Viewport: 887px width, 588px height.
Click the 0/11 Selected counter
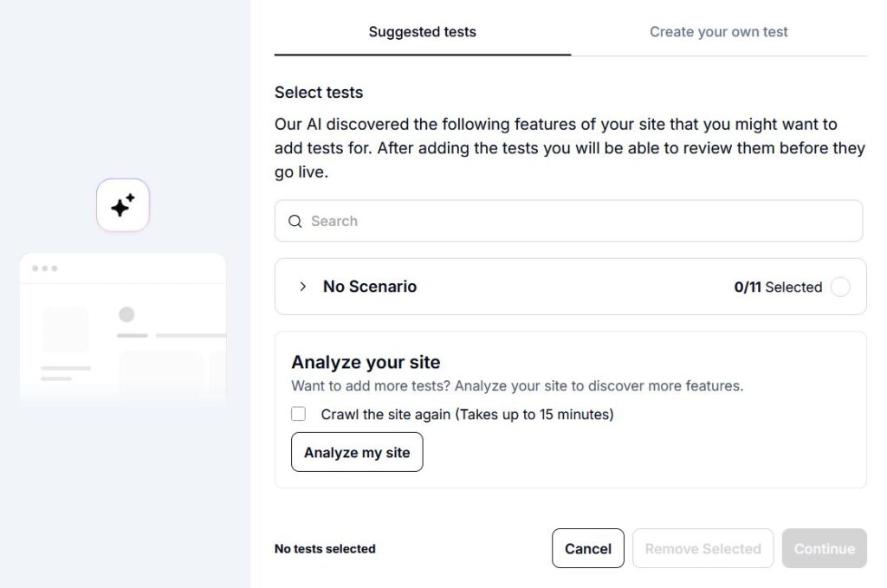click(777, 288)
